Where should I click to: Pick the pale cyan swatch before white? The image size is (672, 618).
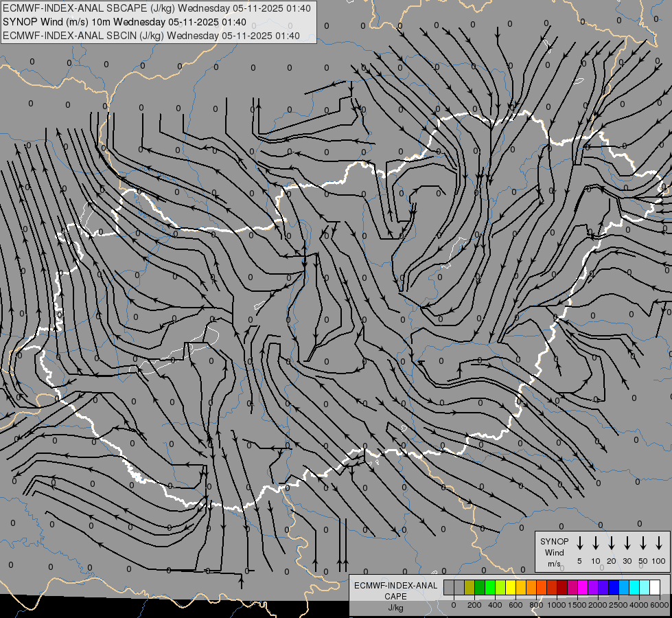pyautogui.click(x=645, y=587)
